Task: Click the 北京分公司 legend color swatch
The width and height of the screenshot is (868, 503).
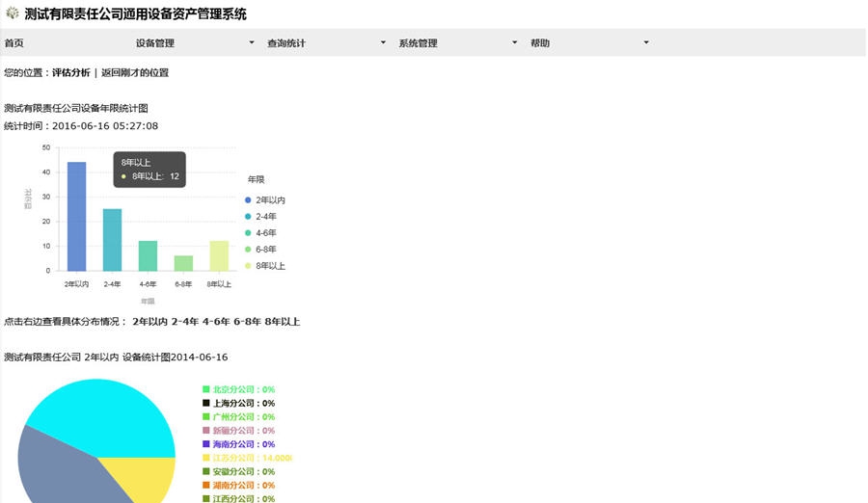Action: pyautogui.click(x=206, y=389)
